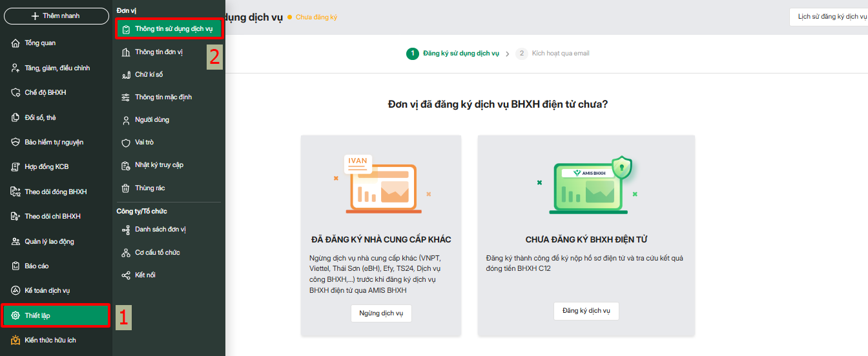Open Kế toán dịch vụ menu item
868x356 pixels.
click(56, 291)
